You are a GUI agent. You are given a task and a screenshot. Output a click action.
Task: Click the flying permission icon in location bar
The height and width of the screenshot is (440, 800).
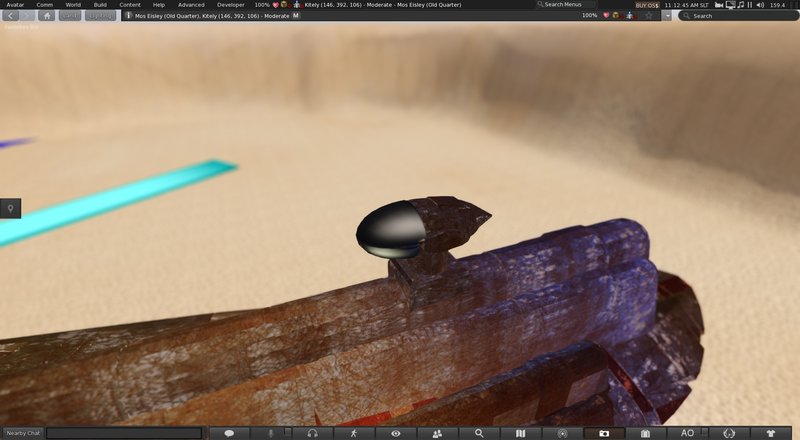pos(630,16)
